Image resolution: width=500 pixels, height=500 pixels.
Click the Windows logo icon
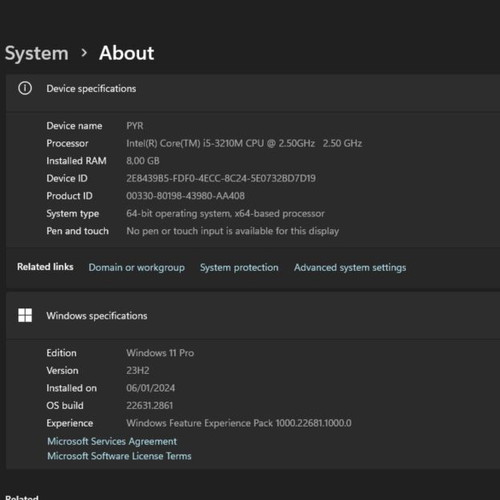[x=25, y=315]
